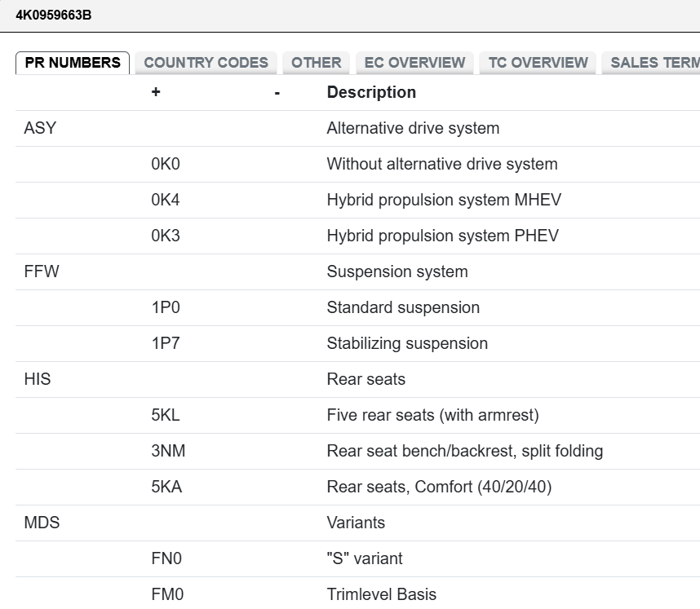Click Five rear seats (with armrest) text
This screenshot has height=609, width=700.
click(432, 415)
